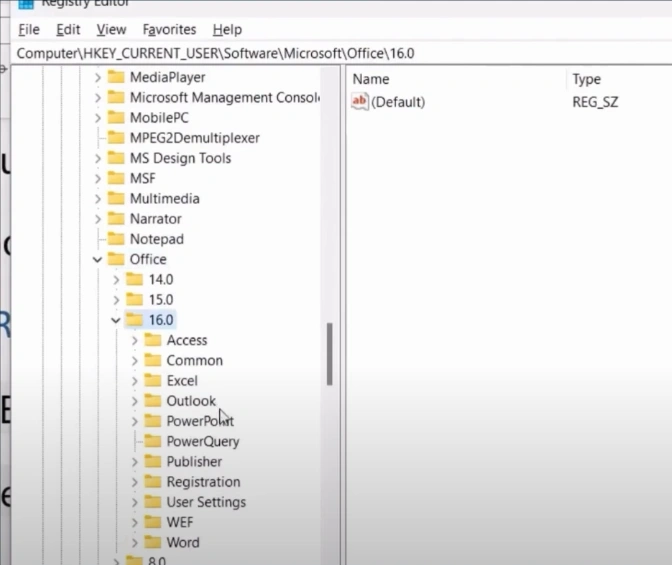672x565 pixels.
Task: Click the Publisher folder icon
Action: [x=153, y=461]
